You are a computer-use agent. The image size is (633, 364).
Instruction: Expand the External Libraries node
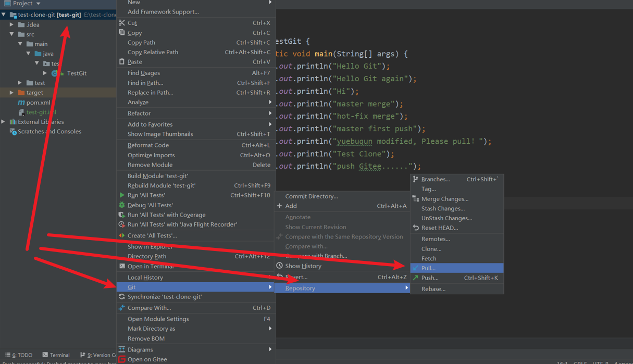tap(4, 122)
